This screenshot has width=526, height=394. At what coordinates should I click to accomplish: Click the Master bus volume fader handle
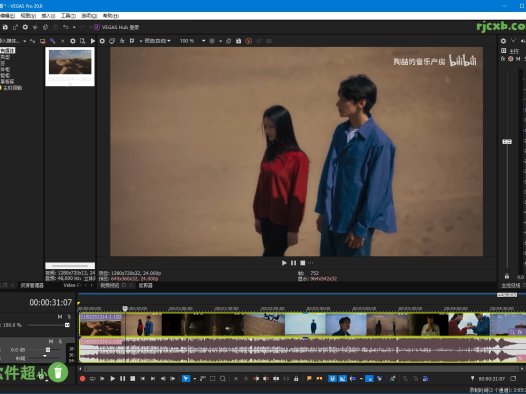(x=507, y=142)
